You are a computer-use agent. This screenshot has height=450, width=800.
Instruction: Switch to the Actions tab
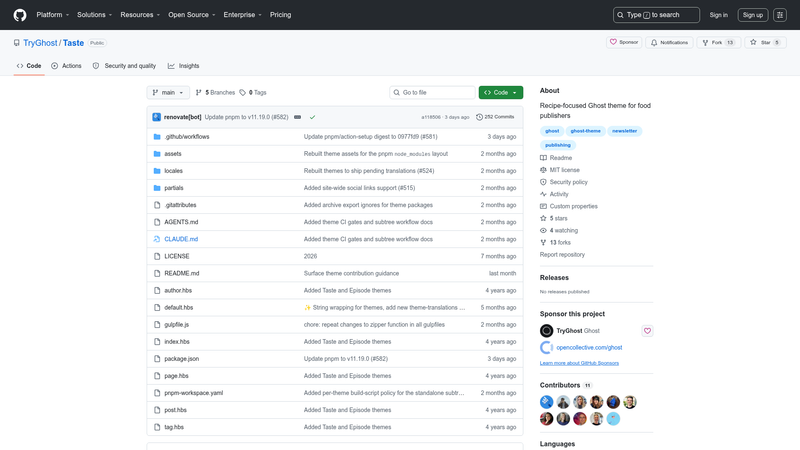coord(66,66)
